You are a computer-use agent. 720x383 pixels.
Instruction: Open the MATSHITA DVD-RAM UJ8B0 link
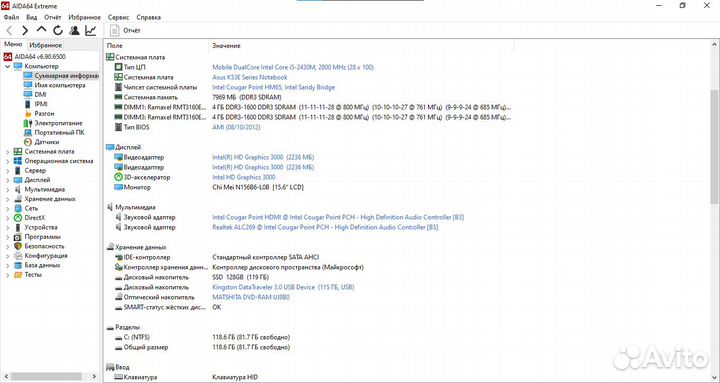pos(251,297)
